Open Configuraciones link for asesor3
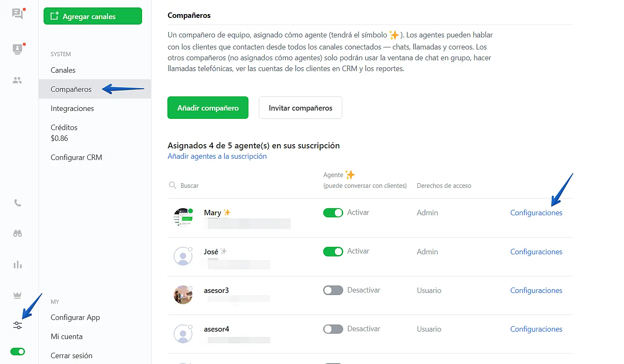This screenshot has width=624, height=364. pos(536,290)
